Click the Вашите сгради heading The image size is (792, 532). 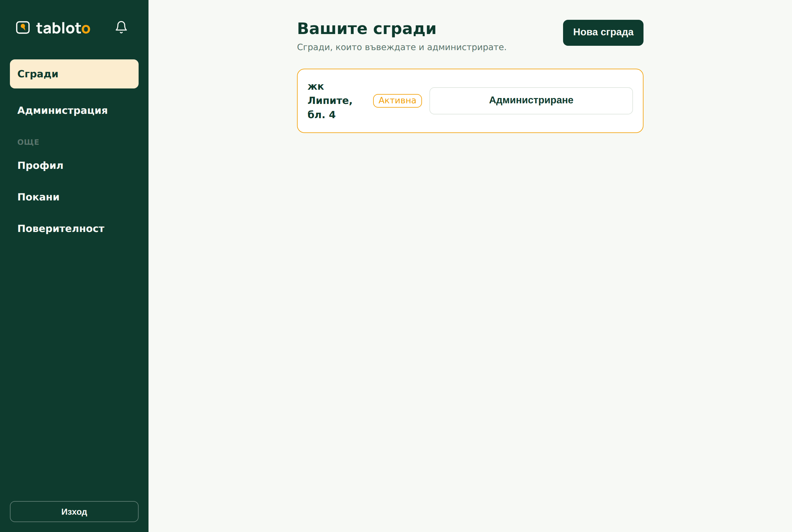[367, 29]
